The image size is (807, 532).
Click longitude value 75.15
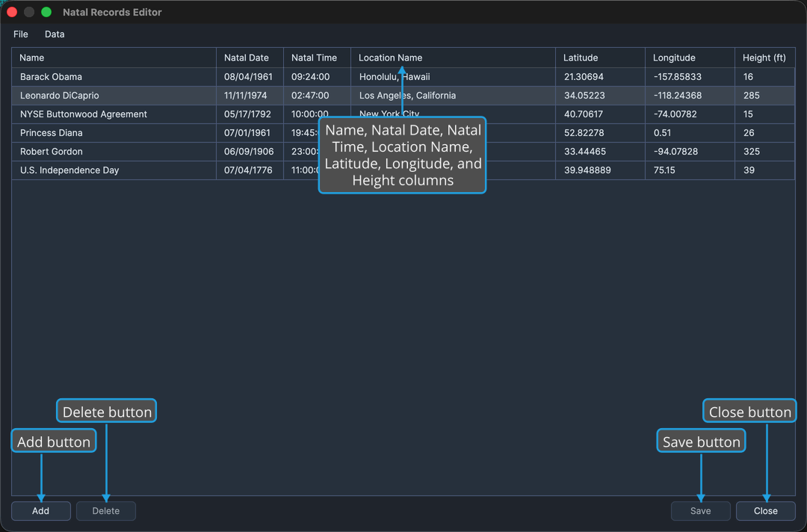pyautogui.click(x=690, y=170)
